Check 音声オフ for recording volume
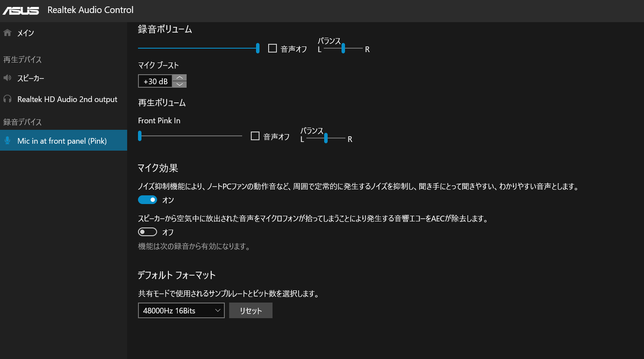 pyautogui.click(x=273, y=48)
